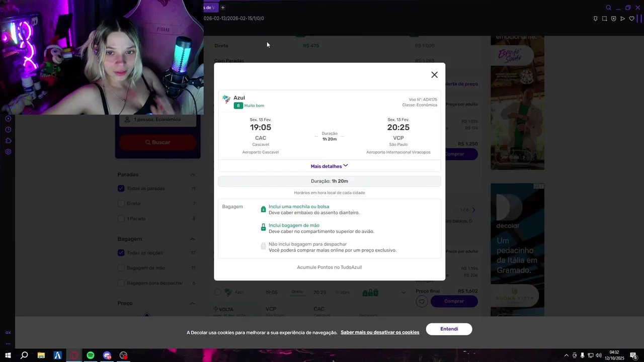Click the player icon in the Opera sidebar
This screenshot has height=362, width=644.
point(8,119)
